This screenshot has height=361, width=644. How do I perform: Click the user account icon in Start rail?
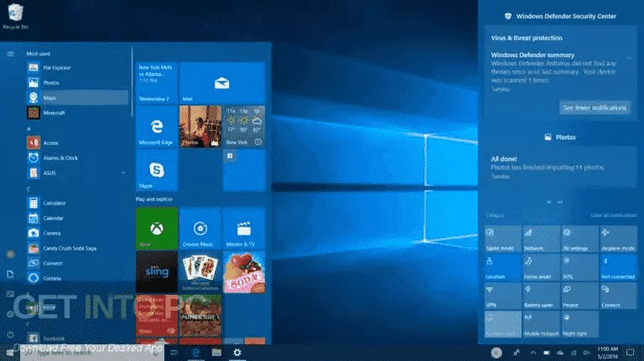tap(11, 255)
